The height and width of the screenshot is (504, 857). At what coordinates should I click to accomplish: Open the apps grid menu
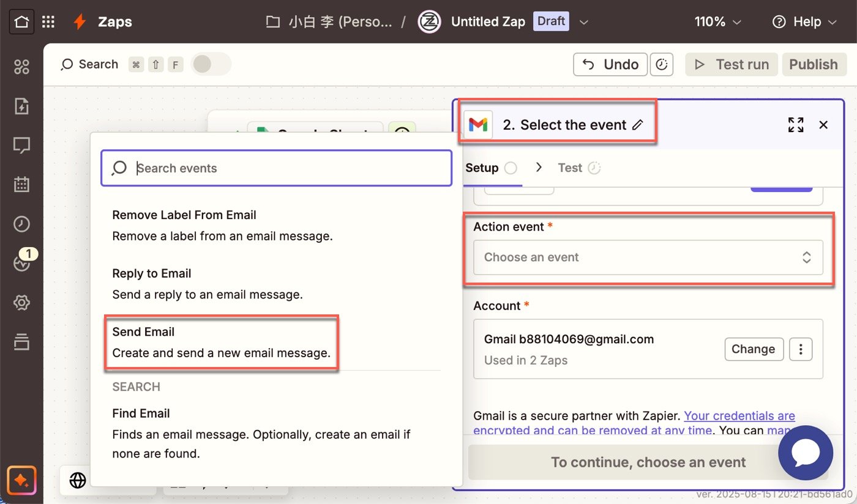pyautogui.click(x=48, y=22)
